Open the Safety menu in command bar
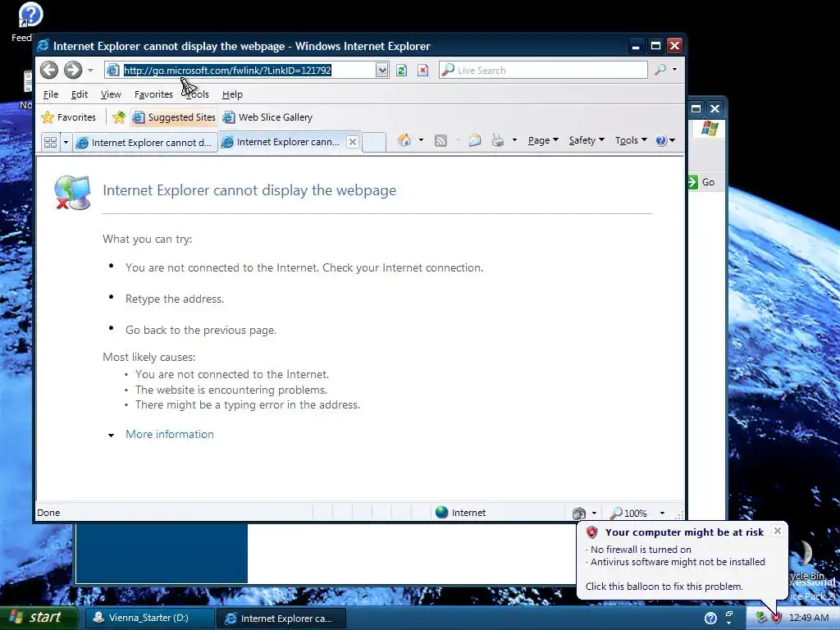840x630 pixels. click(x=587, y=140)
